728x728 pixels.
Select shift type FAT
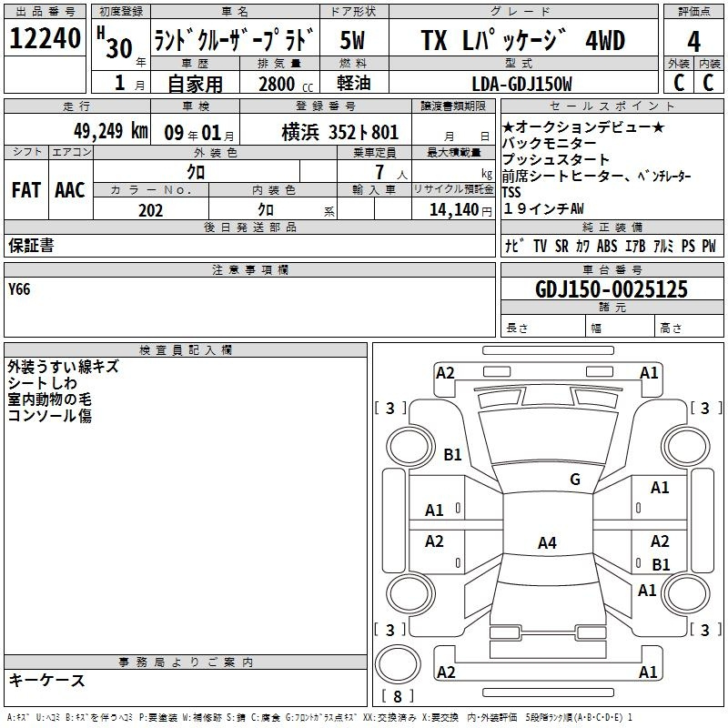pos(26,190)
